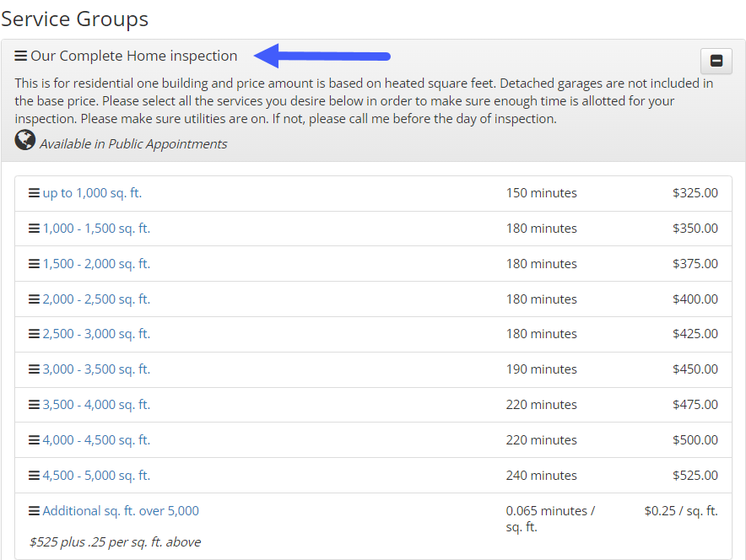The width and height of the screenshot is (746, 560).
Task: Click the 240 minutes duration for 4,500 - 5,000 sq. ft.
Action: (542, 475)
